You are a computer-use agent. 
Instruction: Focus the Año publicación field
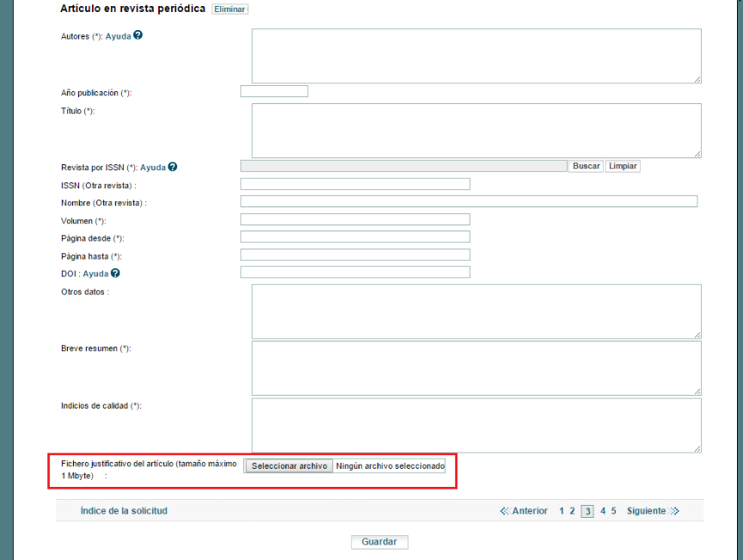[x=273, y=91]
